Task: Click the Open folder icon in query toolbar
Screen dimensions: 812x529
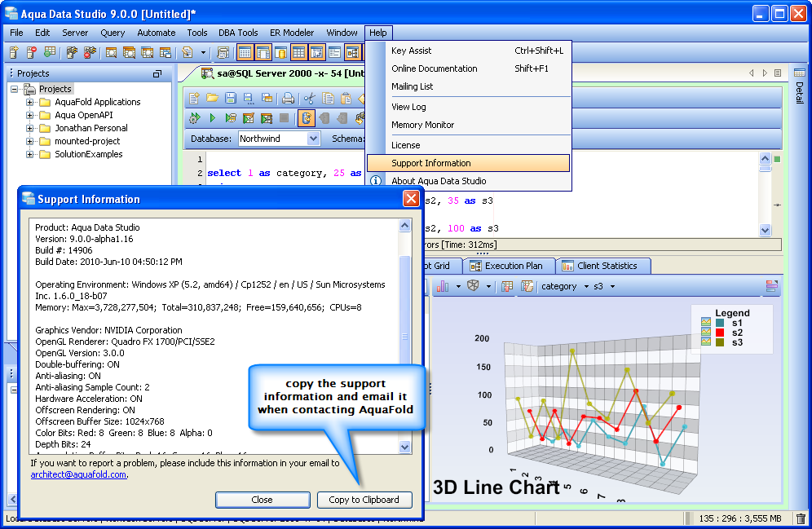Action: pos(212,99)
